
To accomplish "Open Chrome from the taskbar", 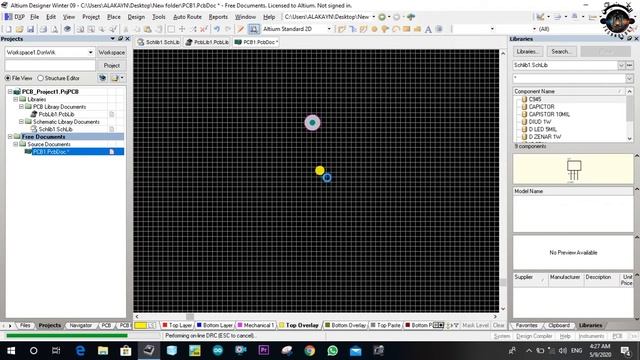I will click(310, 350).
